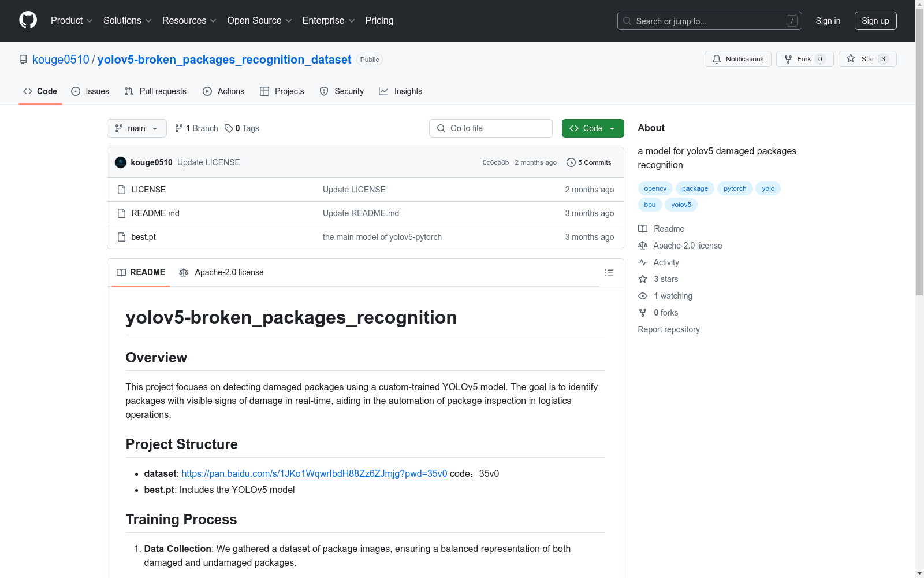Click the GitHub home logo
924x578 pixels.
(x=28, y=20)
